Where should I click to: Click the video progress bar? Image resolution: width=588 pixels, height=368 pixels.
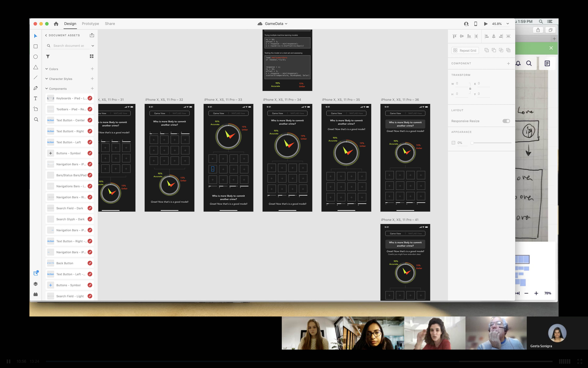299,361
